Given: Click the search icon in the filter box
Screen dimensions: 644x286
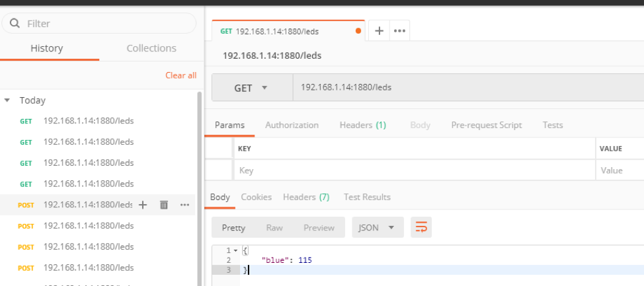Looking at the screenshot, I should [x=15, y=24].
